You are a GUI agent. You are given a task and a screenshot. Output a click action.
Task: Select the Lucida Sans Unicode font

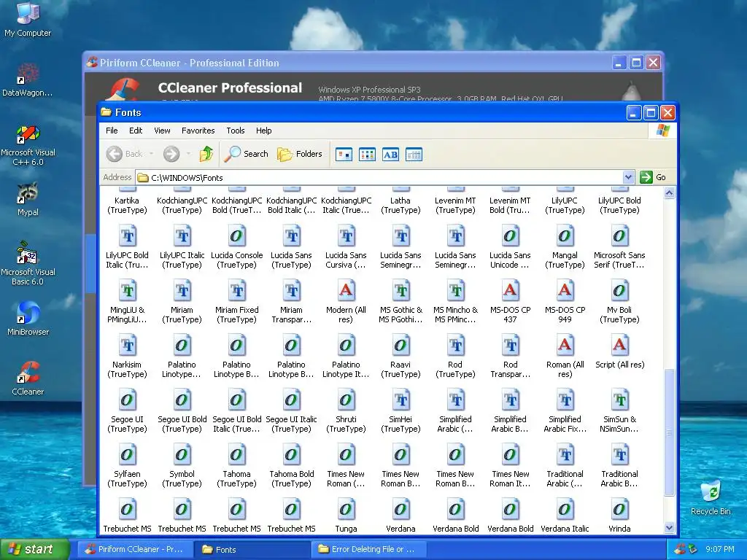pyautogui.click(x=510, y=246)
